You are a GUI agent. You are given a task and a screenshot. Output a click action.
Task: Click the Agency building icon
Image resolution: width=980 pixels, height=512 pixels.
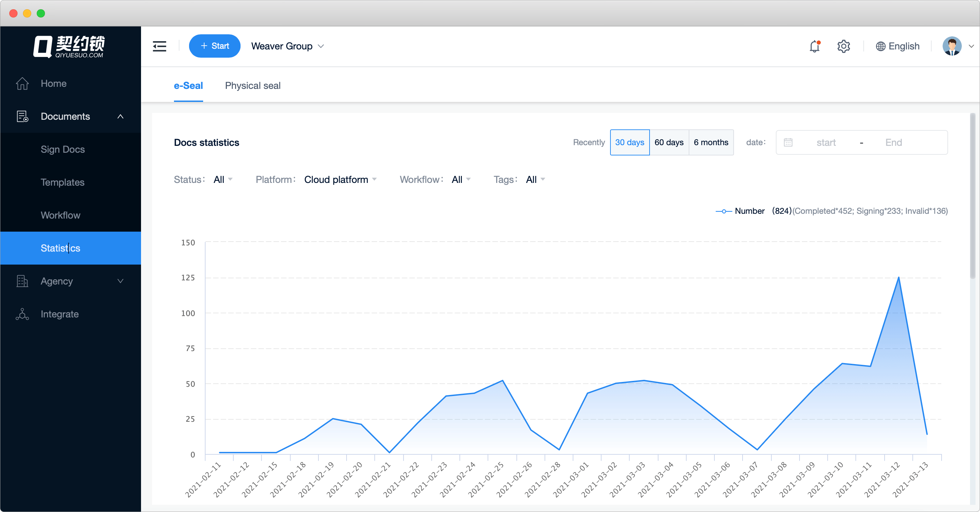pos(22,281)
